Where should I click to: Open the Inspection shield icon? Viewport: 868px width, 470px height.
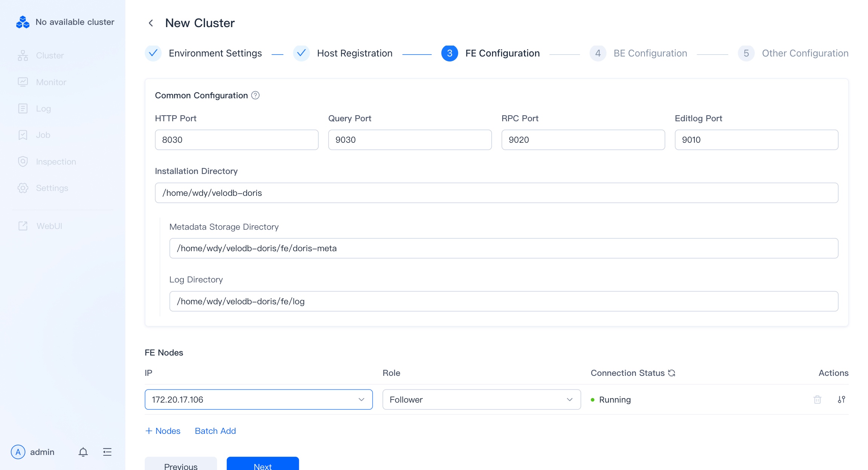(23, 162)
